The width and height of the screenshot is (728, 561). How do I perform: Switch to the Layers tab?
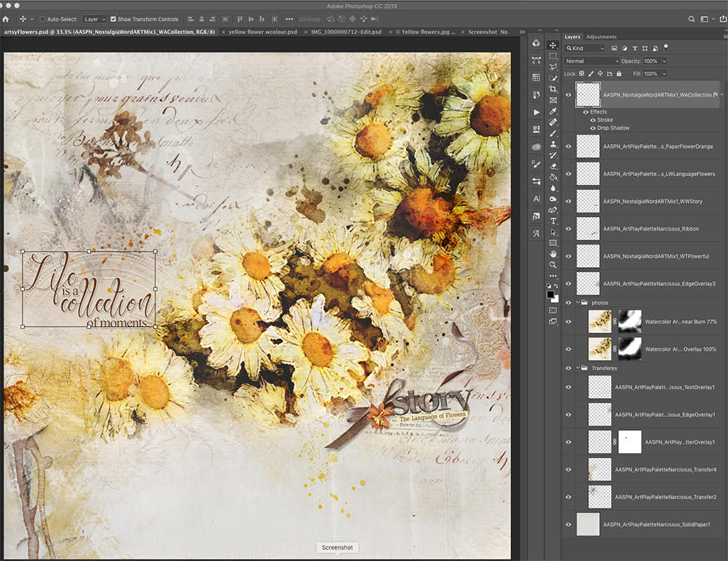(x=572, y=36)
